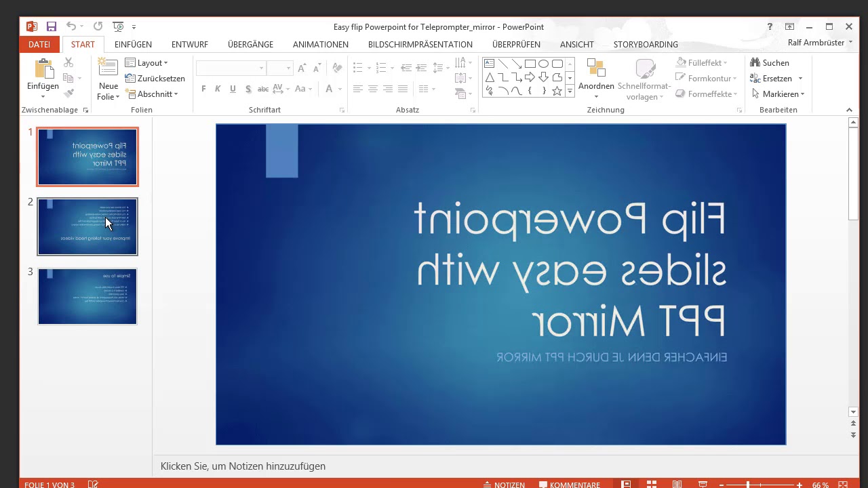Switch to ANIMATIONEN tab
This screenshot has height=488, width=868.
(x=321, y=44)
